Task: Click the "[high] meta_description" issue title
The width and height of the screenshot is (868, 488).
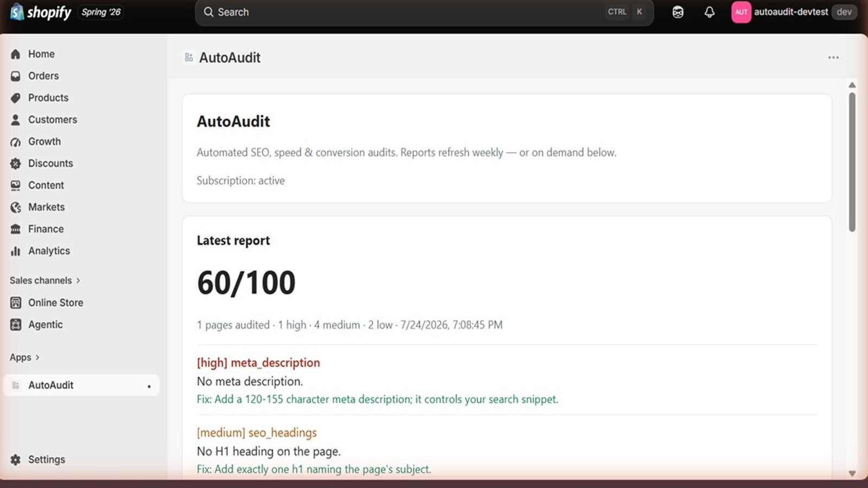Action: pos(258,363)
